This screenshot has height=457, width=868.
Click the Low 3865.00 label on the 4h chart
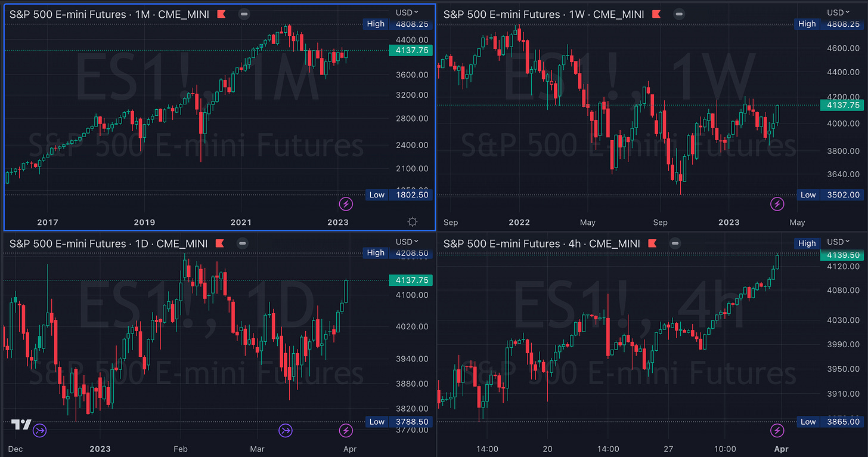(829, 421)
